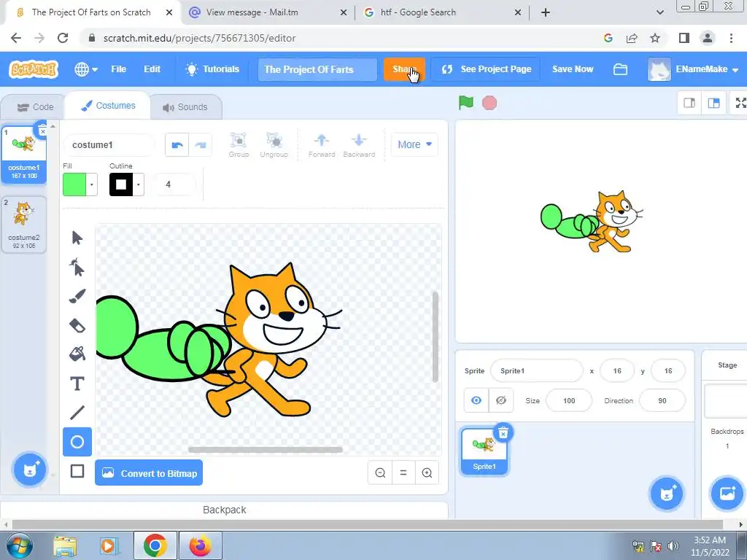
Task: Open the Fill color dropdown arrow
Action: point(91,184)
